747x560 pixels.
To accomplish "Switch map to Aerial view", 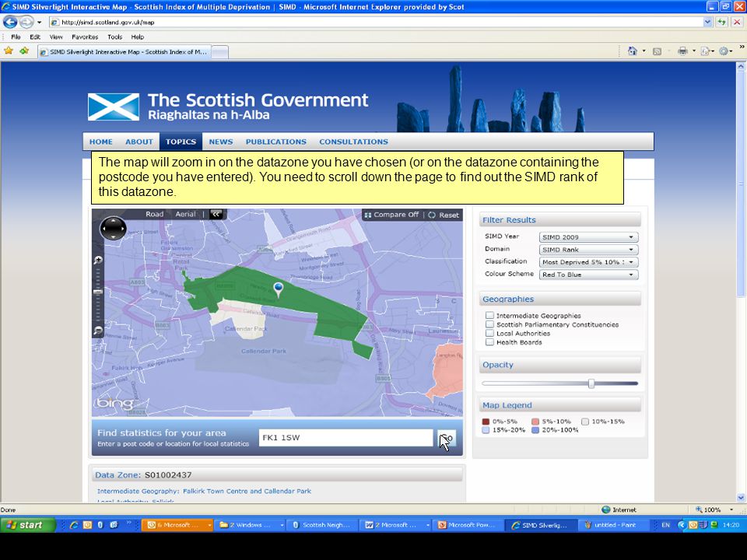I will point(185,215).
